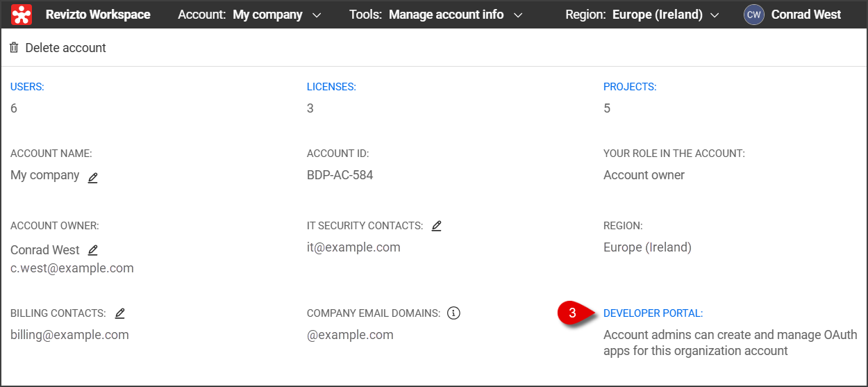The image size is (868, 387).
Task: Click the Revizto Workspace title
Action: [x=98, y=15]
